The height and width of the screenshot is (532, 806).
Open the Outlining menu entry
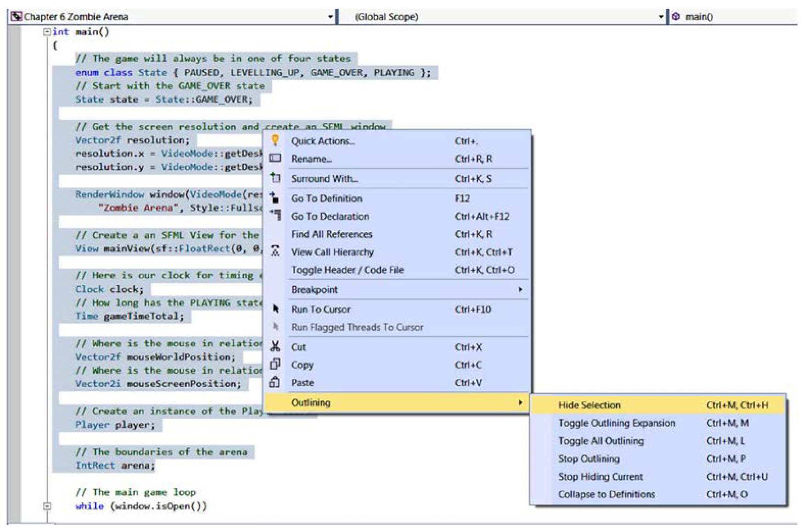[398, 402]
